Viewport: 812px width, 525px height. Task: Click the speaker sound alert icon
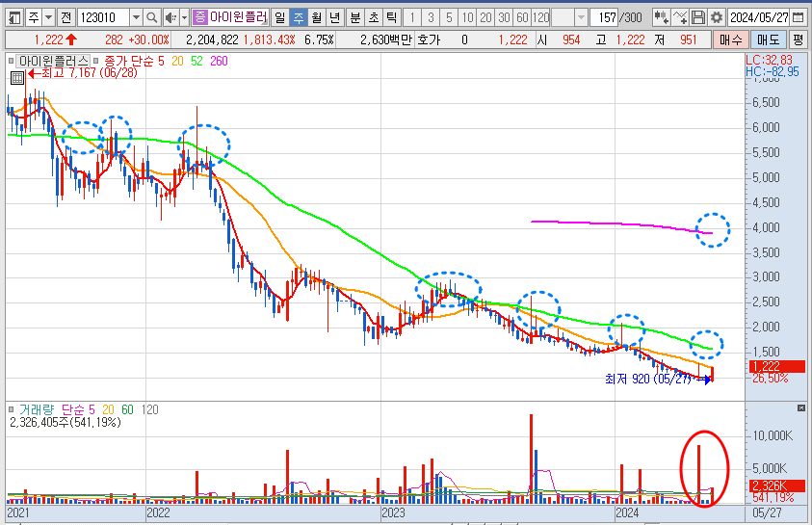click(170, 18)
